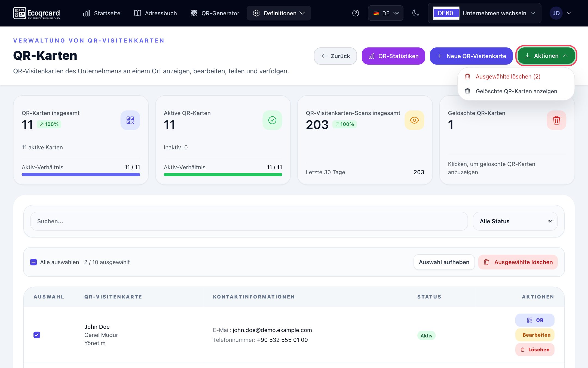Open Adressbuch navigation item
588x368 pixels.
point(155,13)
